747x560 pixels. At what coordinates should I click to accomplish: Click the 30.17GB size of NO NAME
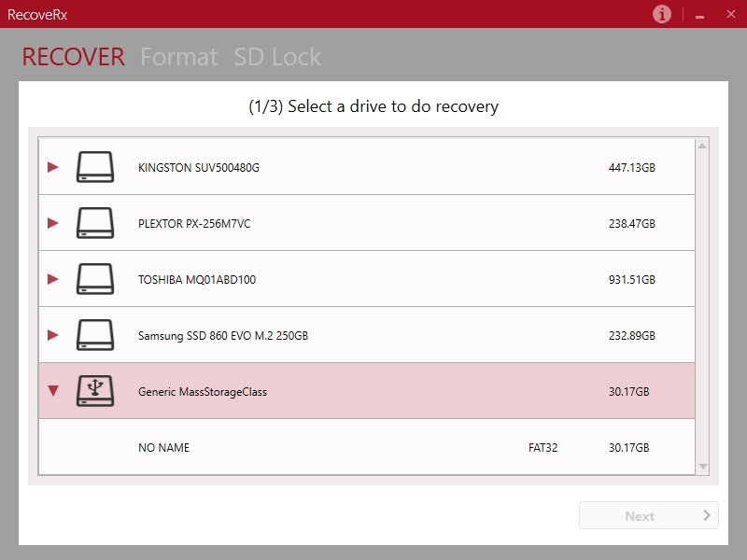[x=628, y=448]
